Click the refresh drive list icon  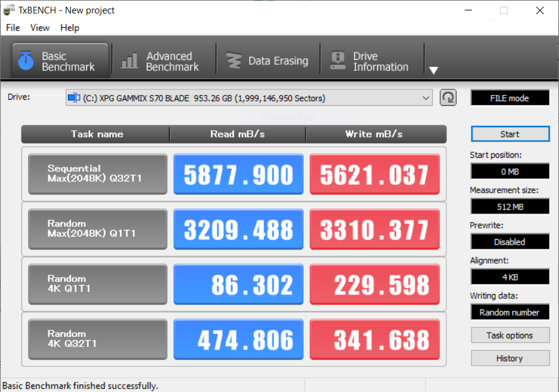click(448, 98)
